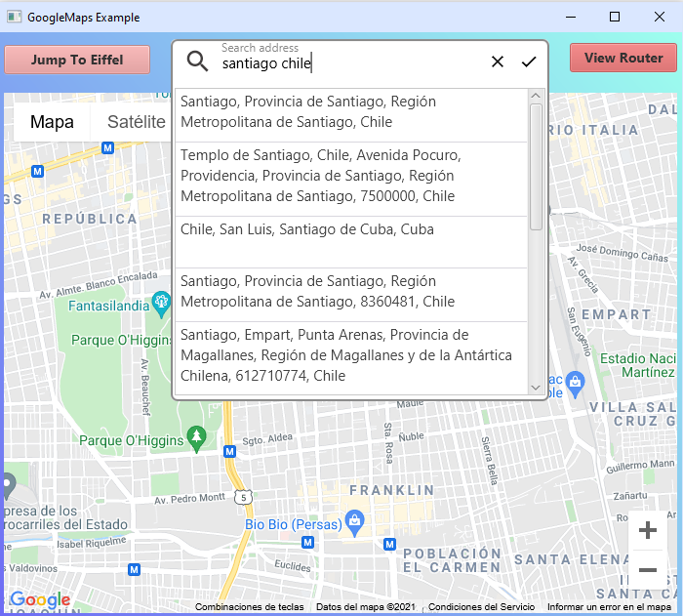683x616 pixels.
Task: Click the FRANKLIN neighborhood label
Action: click(392, 490)
